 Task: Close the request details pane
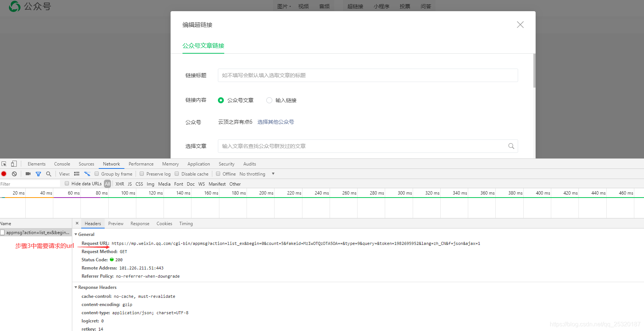77,223
